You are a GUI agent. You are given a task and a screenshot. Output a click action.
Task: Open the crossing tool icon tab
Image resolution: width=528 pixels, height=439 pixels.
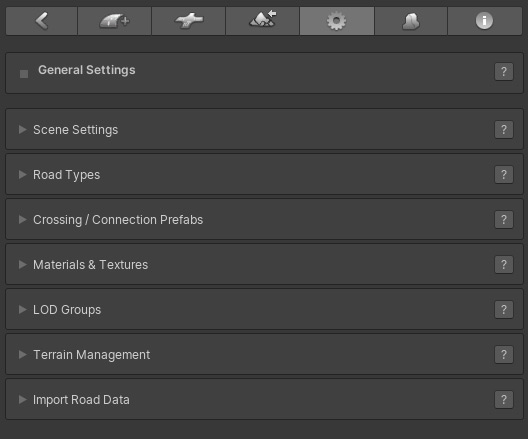(x=189, y=21)
